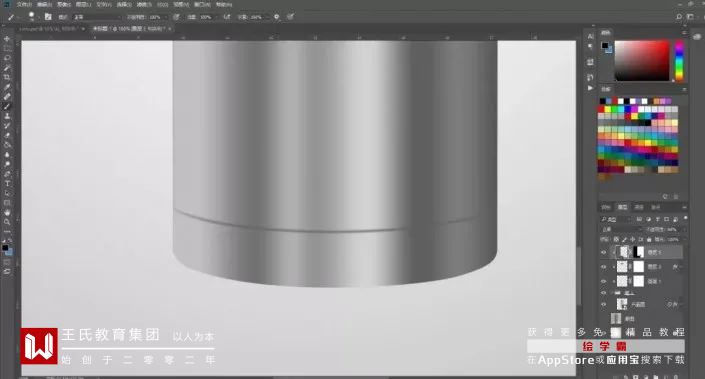The height and width of the screenshot is (379, 705).
Task: Open the layer filter kind dropdown
Action: click(x=616, y=219)
